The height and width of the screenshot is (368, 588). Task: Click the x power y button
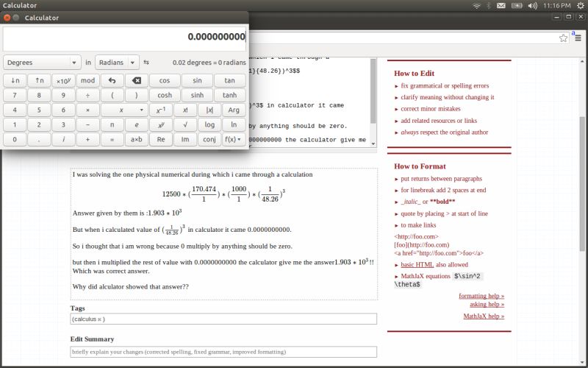click(161, 124)
